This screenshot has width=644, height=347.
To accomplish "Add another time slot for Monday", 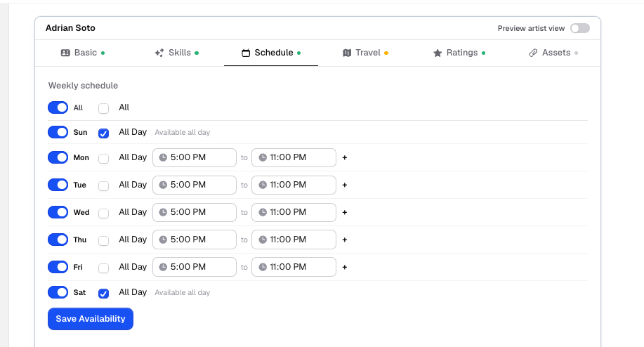I will [x=345, y=157].
